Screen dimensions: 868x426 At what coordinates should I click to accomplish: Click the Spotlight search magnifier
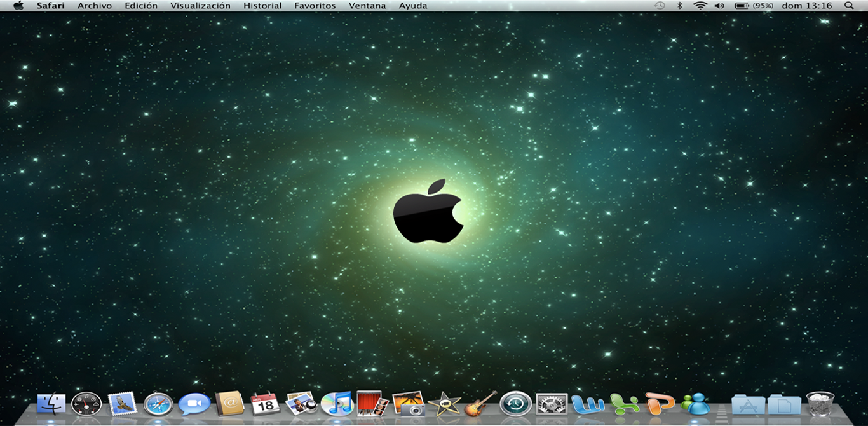[x=849, y=6]
